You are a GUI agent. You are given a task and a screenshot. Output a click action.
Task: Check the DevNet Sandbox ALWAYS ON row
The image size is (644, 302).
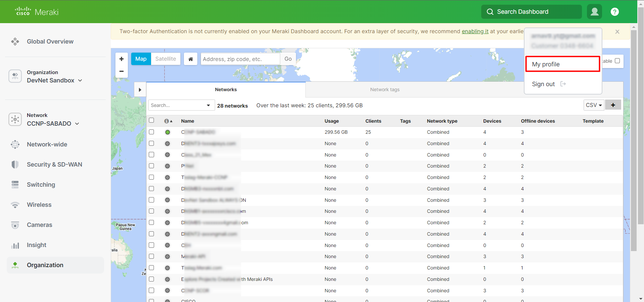tap(151, 200)
